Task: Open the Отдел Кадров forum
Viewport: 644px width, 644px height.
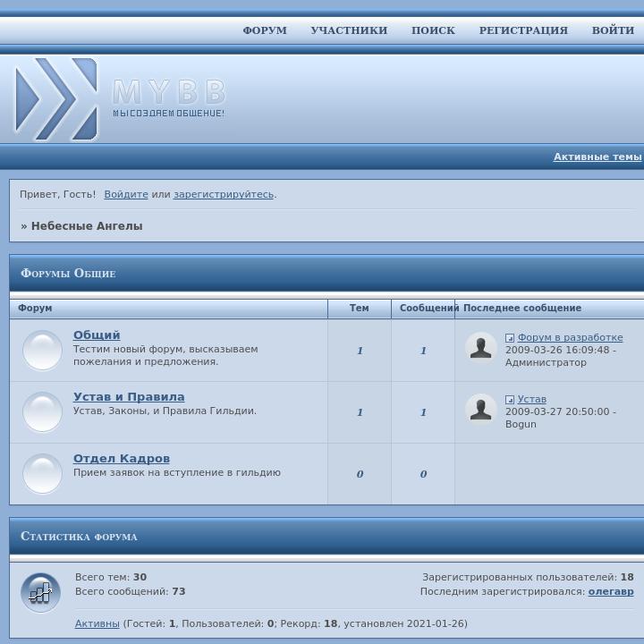Action: [122, 458]
